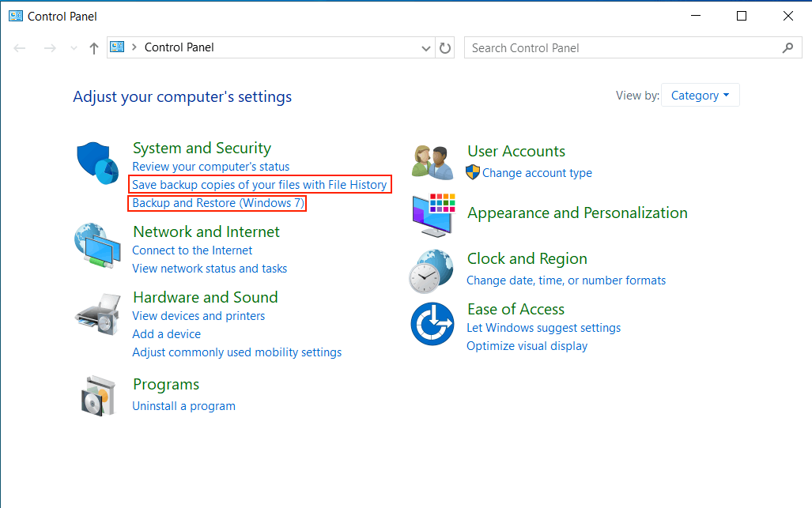Click View network status and tasks
Image resolution: width=812 pixels, height=508 pixels.
[210, 269]
